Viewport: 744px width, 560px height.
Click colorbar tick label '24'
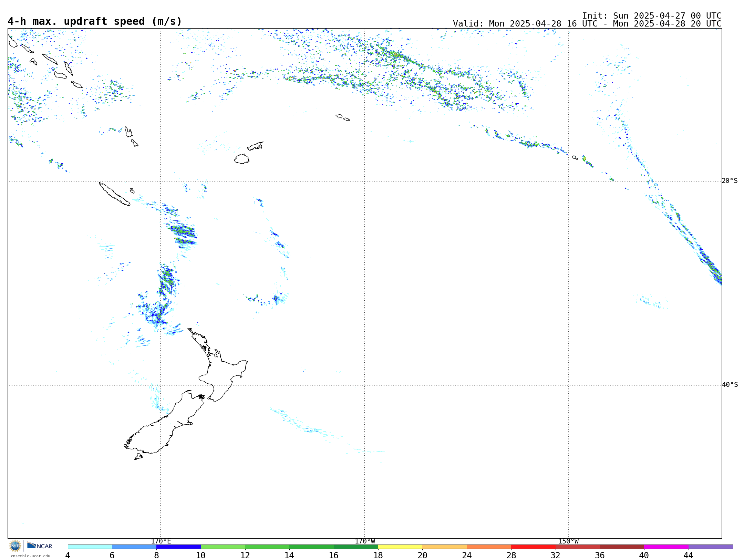[x=467, y=555]
